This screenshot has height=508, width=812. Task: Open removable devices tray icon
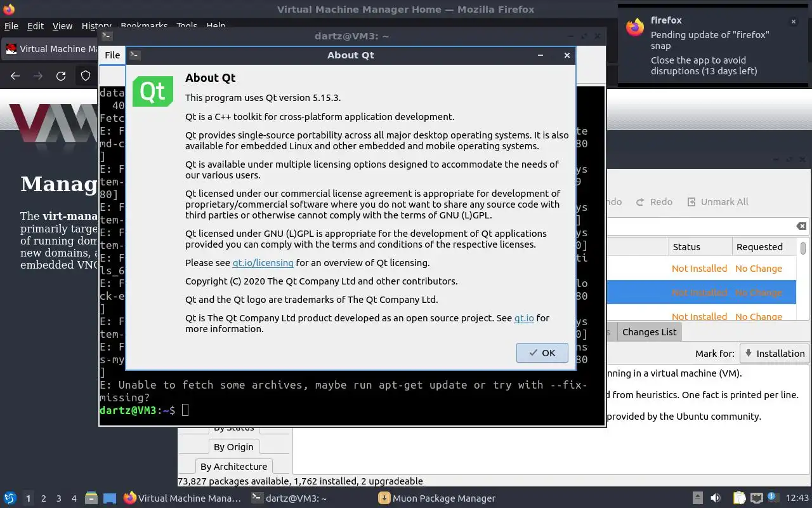click(x=697, y=498)
